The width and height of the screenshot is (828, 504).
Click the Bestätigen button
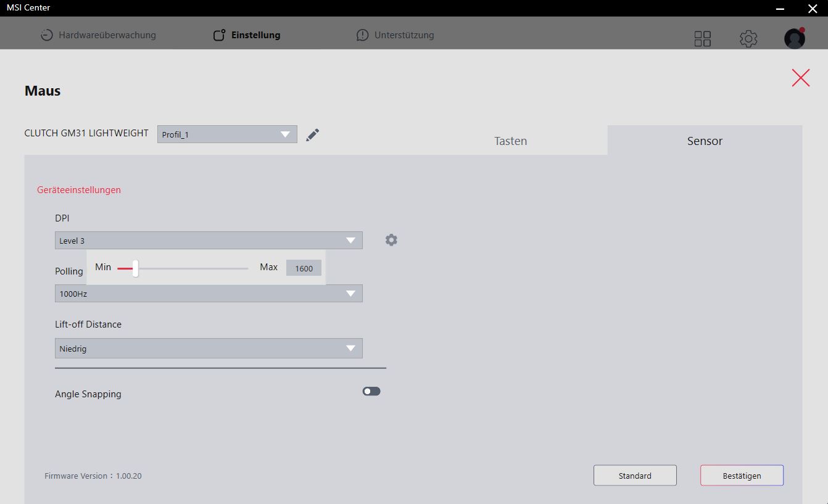[x=742, y=476]
